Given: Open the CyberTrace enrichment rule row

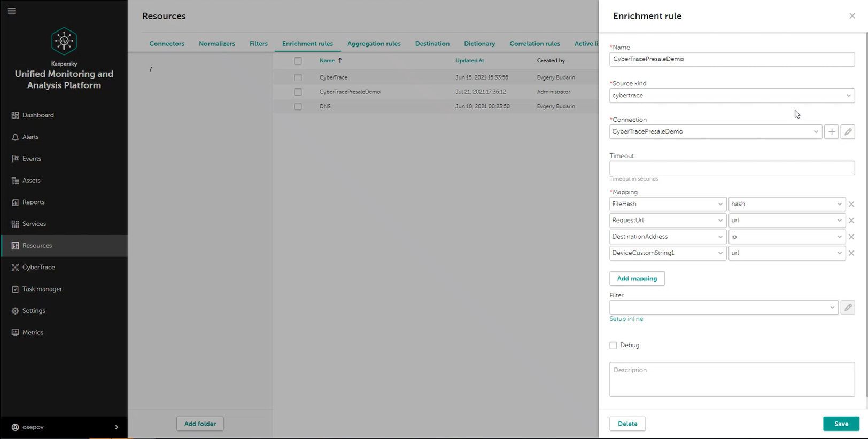Looking at the screenshot, I should [436, 77].
